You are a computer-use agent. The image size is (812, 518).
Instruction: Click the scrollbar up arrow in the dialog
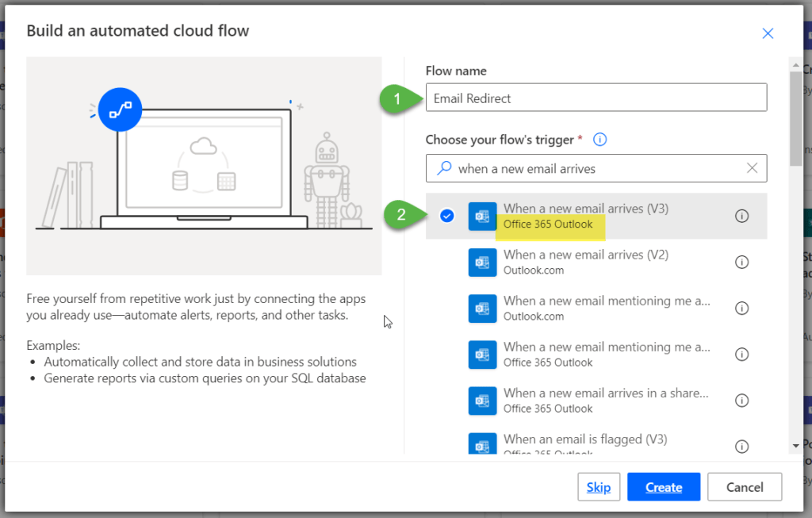pyautogui.click(x=795, y=65)
